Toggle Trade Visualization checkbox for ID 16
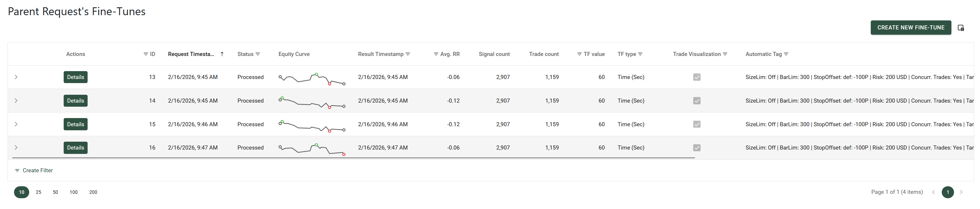This screenshot has width=980, height=209. pyautogui.click(x=696, y=148)
